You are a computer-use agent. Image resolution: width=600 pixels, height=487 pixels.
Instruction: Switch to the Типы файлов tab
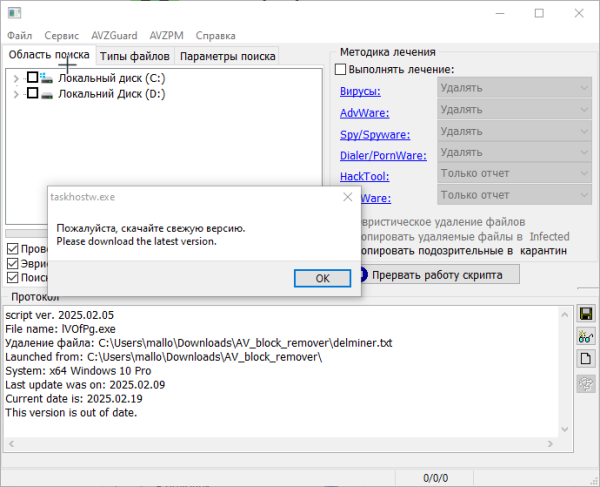135,56
